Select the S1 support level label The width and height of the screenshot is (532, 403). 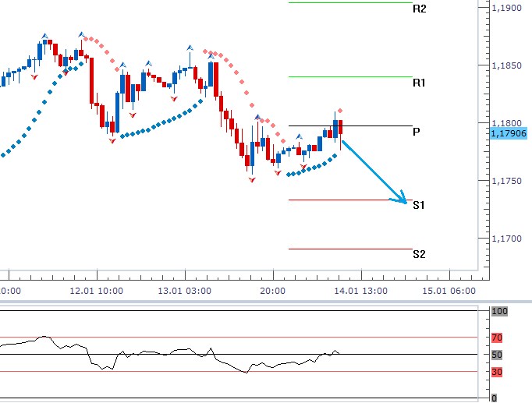pyautogui.click(x=419, y=206)
